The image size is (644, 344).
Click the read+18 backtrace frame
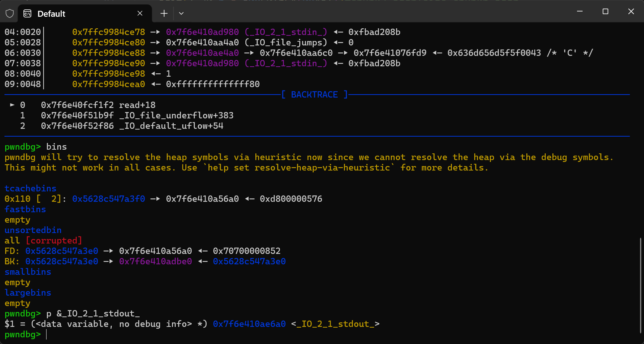click(137, 105)
